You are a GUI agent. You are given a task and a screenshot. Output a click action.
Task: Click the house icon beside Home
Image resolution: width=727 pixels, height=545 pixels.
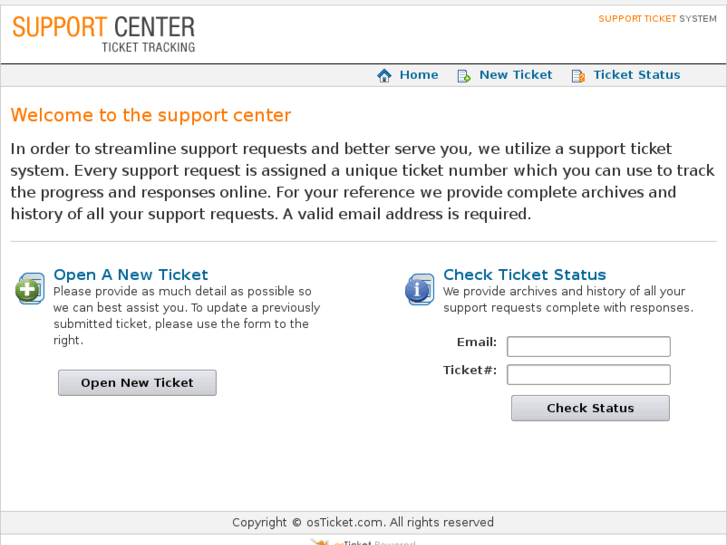(x=384, y=76)
